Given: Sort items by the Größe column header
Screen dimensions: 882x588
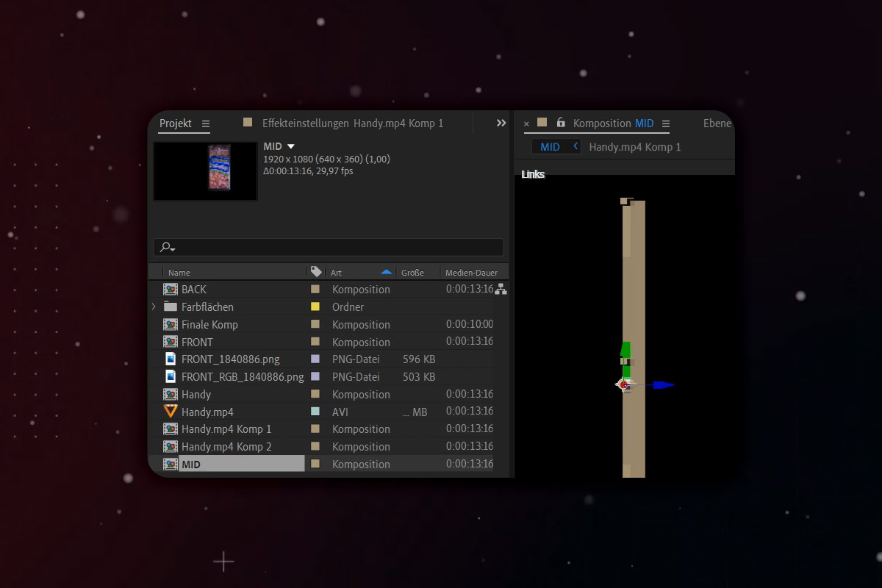Looking at the screenshot, I should coord(412,273).
